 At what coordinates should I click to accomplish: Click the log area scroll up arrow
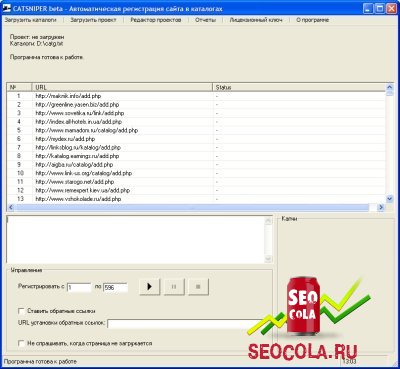point(268,220)
